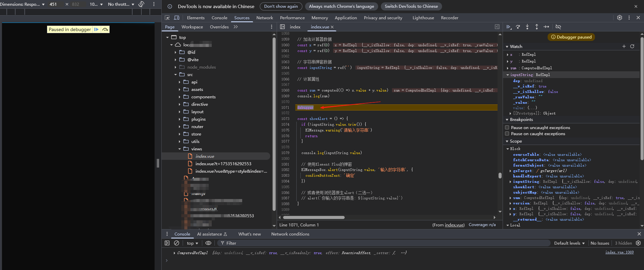Open the Performance tab

pyautogui.click(x=292, y=18)
